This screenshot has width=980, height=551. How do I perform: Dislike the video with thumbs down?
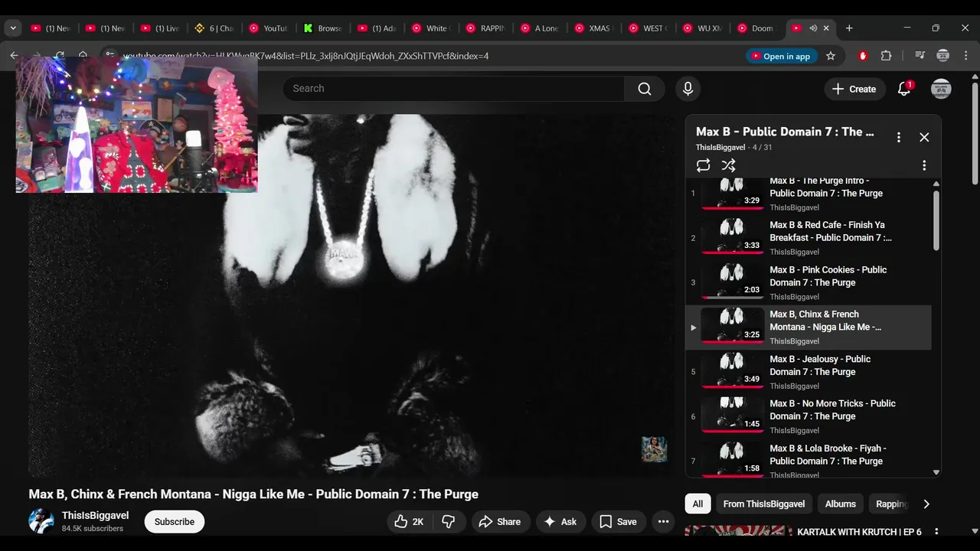(449, 522)
